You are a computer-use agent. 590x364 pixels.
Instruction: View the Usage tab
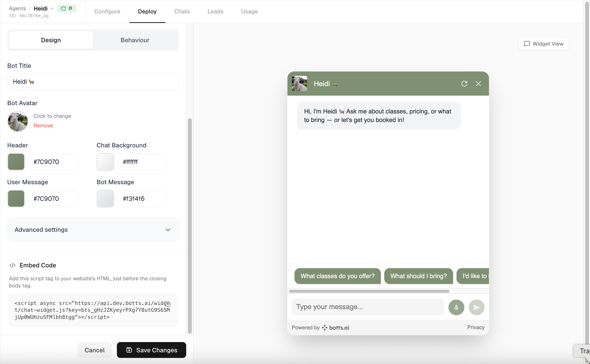click(x=249, y=11)
